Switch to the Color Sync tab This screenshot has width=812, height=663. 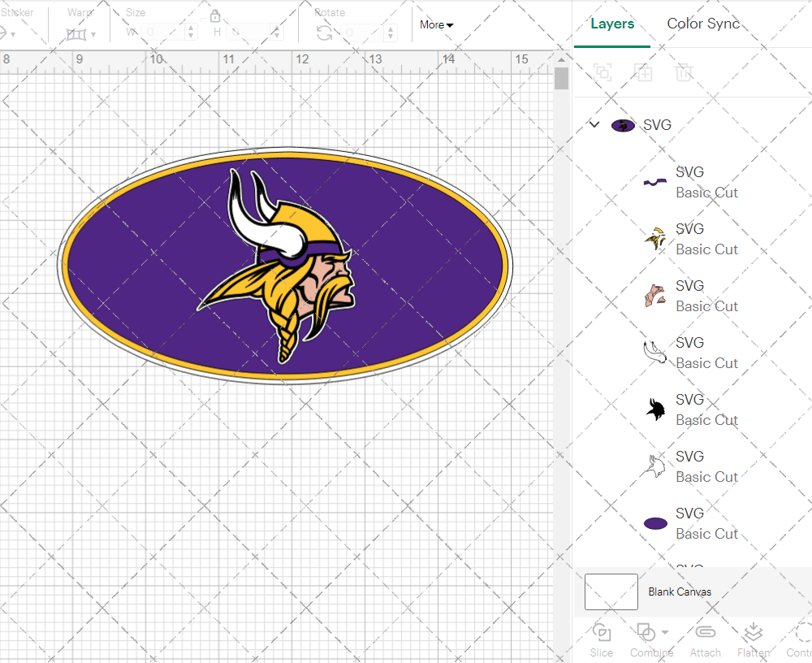pos(703,24)
